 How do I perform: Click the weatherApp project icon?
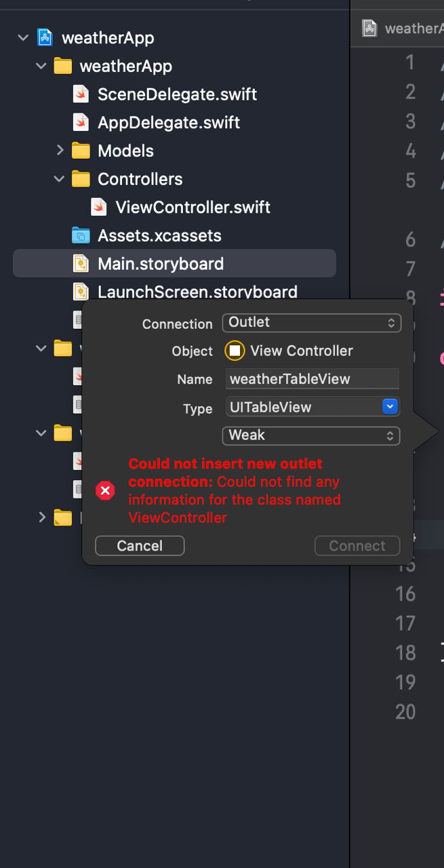(x=45, y=37)
